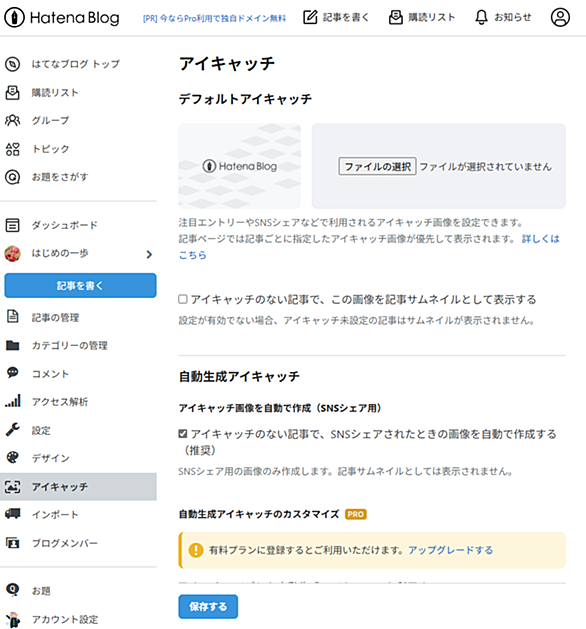Follow the アップグレードする link
586x629 pixels.
coord(450,550)
